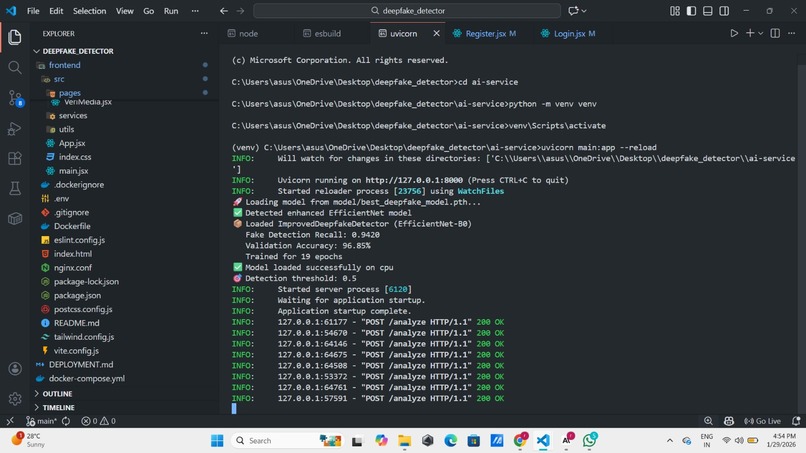Open the Accounts icon in activity bar

14,369
